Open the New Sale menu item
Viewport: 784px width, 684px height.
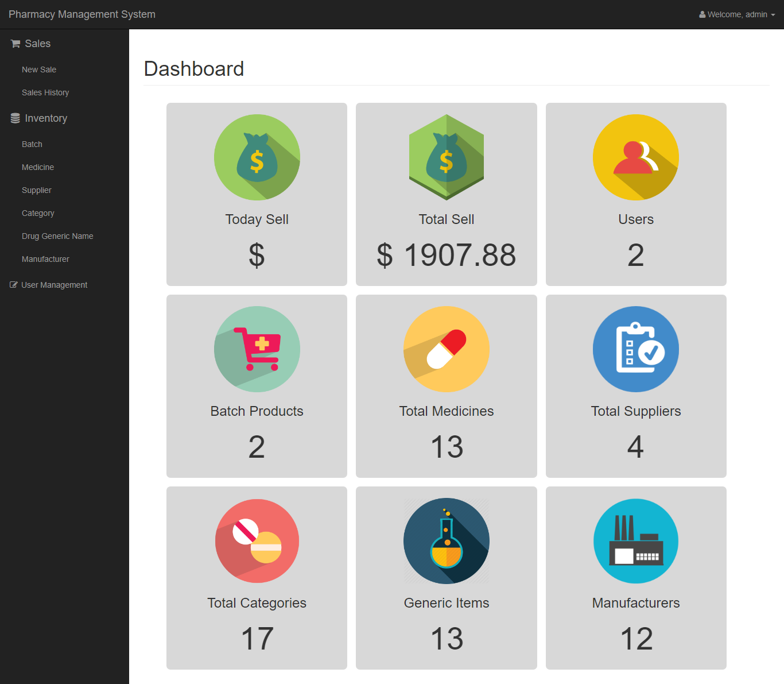click(38, 69)
